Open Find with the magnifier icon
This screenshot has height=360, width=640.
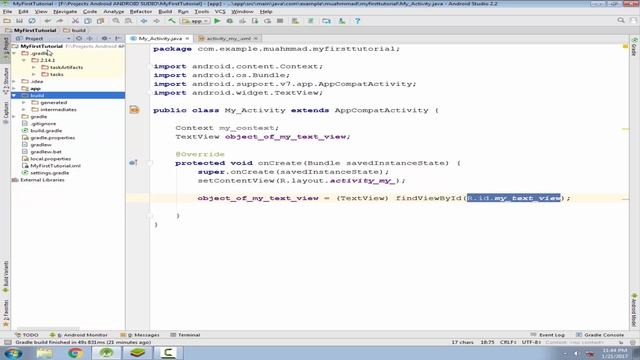pos(116,21)
